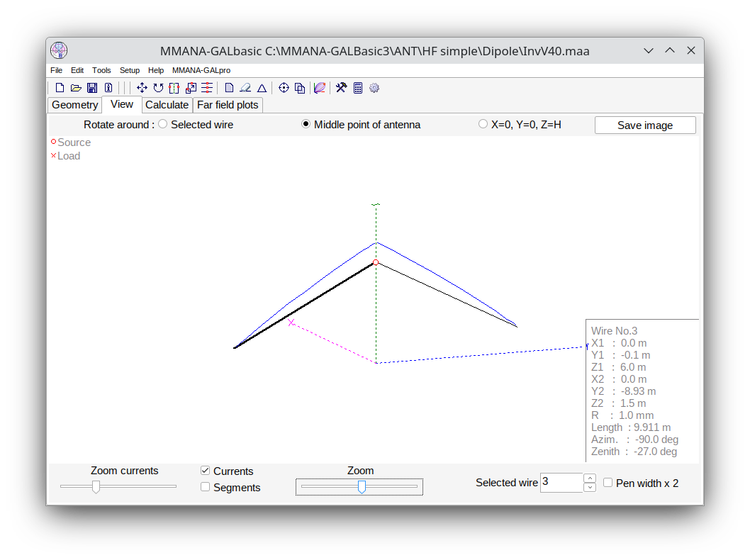This screenshot has width=750, height=560.
Task: Click the R : 1.0 mm value
Action: 622,415
